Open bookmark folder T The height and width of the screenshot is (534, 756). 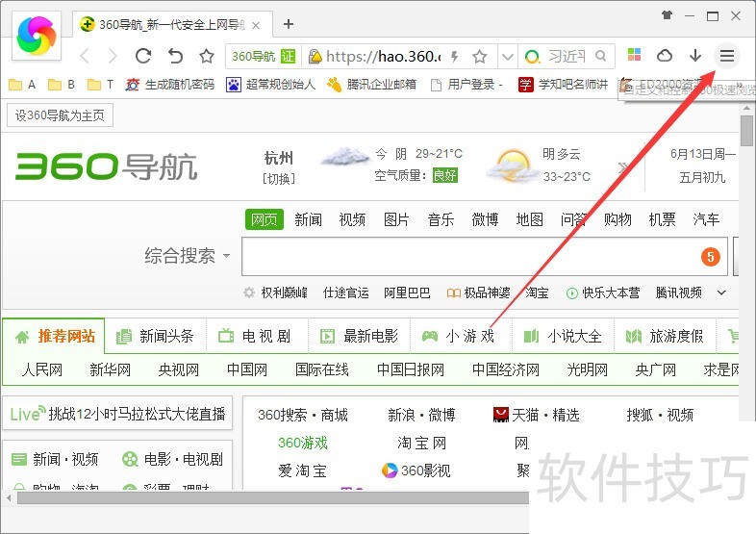(x=100, y=85)
